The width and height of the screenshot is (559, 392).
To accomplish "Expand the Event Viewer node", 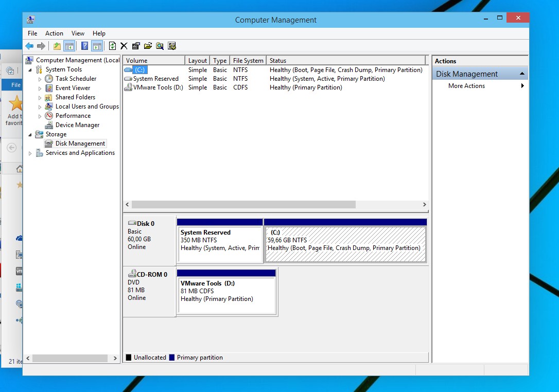I will (x=40, y=88).
